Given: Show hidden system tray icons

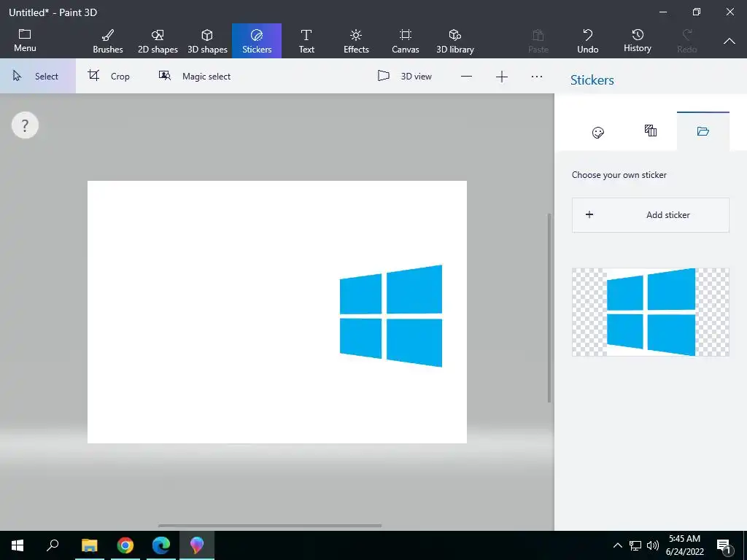Looking at the screenshot, I should [617, 545].
